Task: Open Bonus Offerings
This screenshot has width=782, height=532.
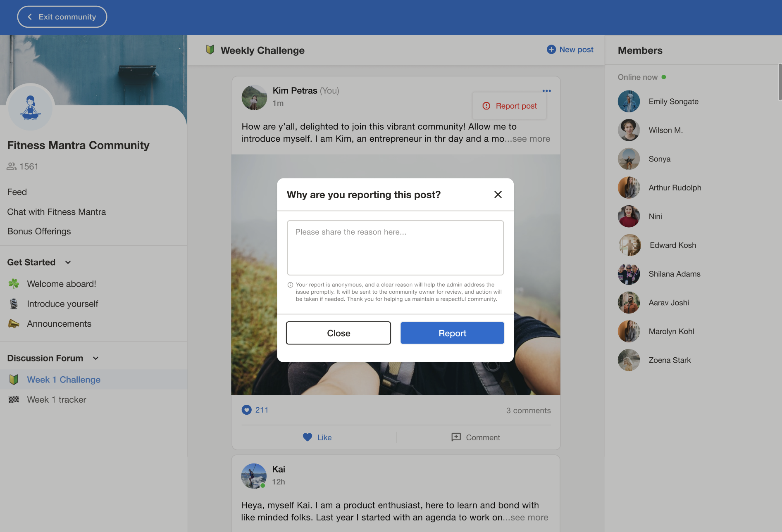Action: click(39, 231)
